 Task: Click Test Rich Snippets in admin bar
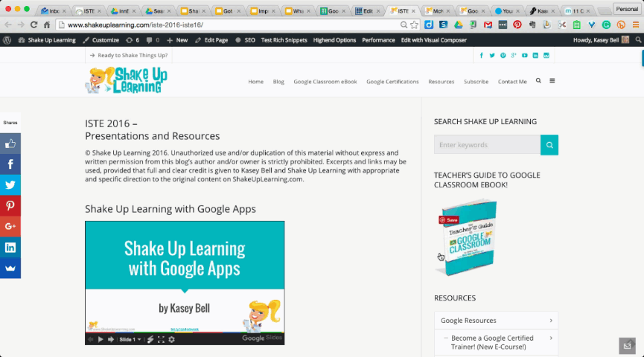(284, 40)
